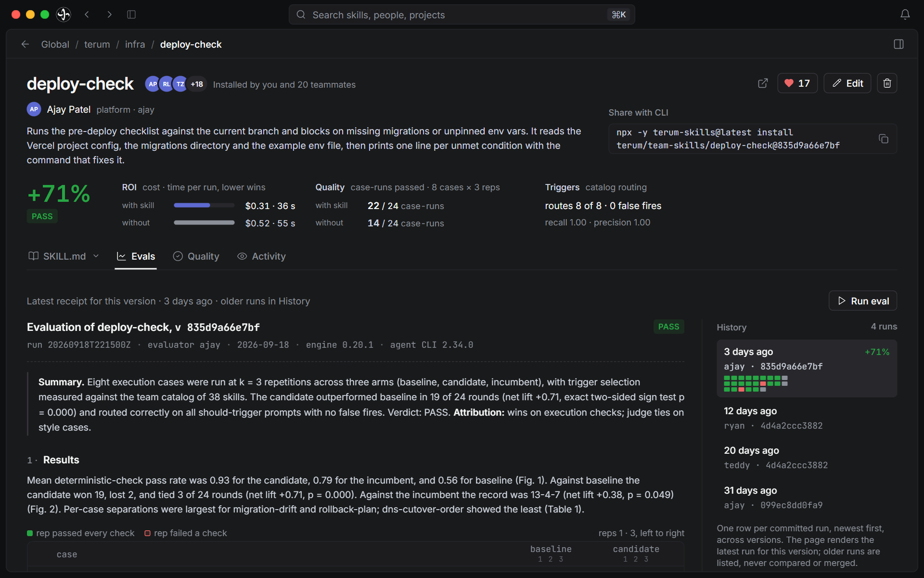The height and width of the screenshot is (578, 924).
Task: Switch to the Activity tab
Action: click(262, 256)
